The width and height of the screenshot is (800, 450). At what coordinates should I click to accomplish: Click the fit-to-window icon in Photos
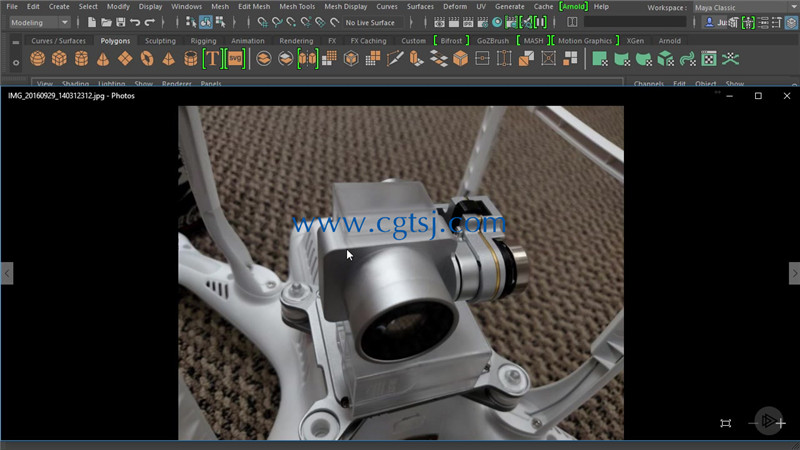726,423
